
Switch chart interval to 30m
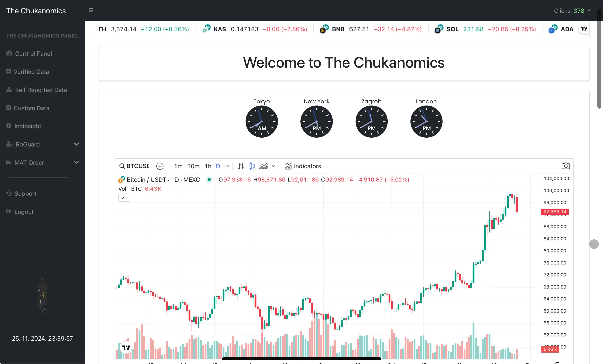(x=193, y=166)
